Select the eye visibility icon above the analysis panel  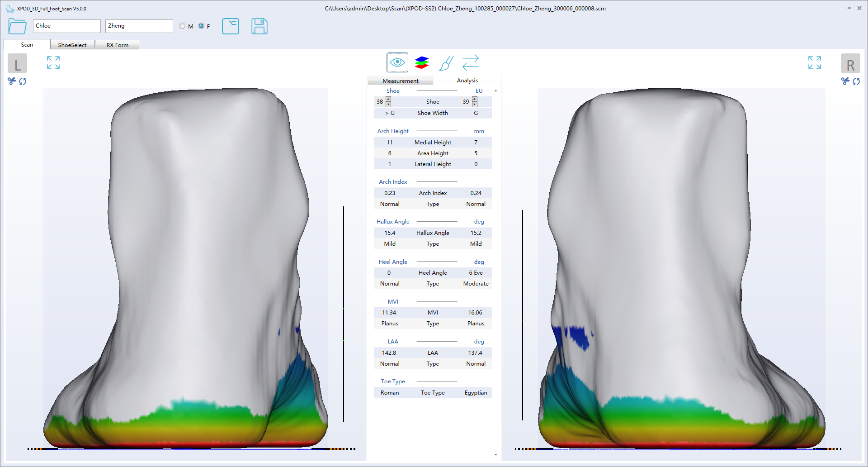click(x=397, y=62)
